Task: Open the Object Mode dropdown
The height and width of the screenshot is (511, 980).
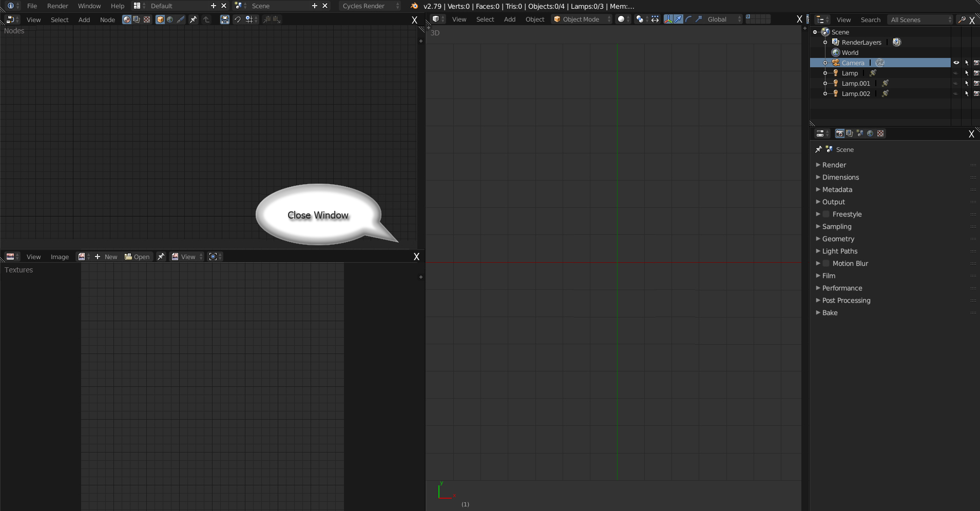Action: tap(582, 19)
